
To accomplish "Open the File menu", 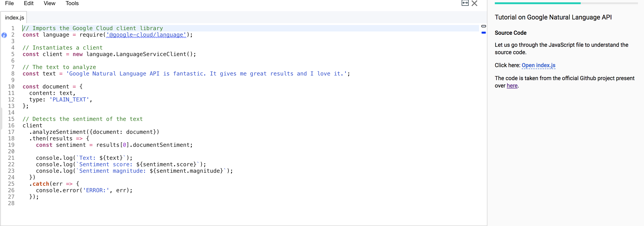I will pos(9,3).
